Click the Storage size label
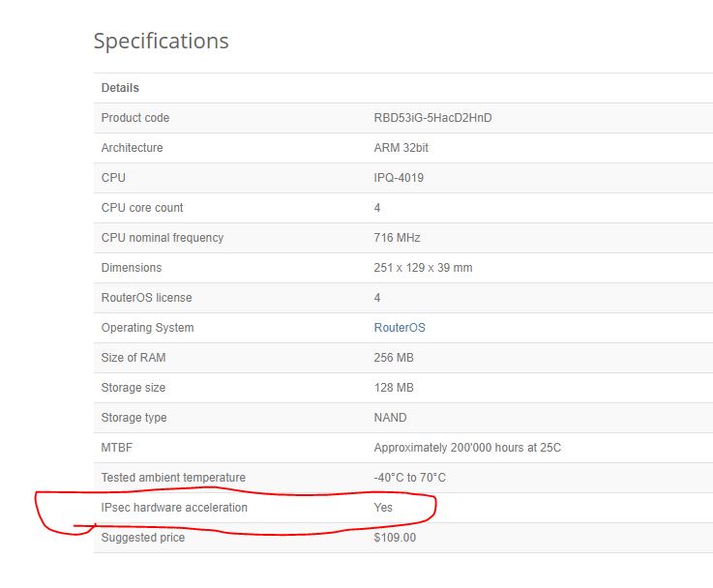 [x=134, y=388]
